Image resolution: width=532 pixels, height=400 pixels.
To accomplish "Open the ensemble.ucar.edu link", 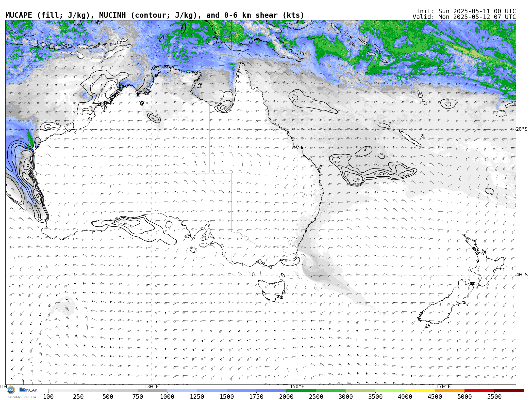I will click(22, 397).
